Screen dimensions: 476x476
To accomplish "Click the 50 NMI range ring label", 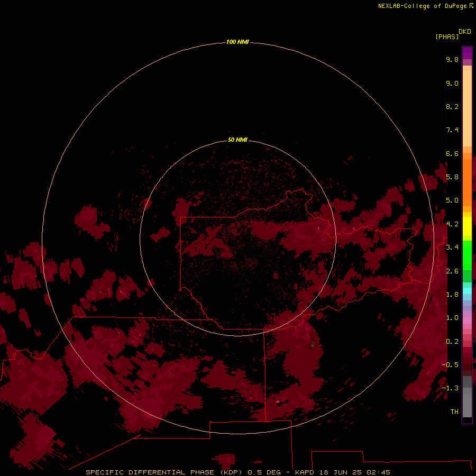I will pyautogui.click(x=237, y=140).
